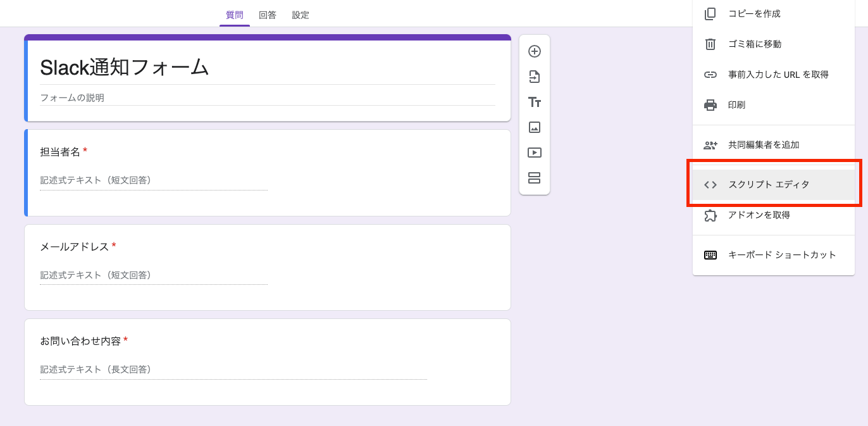Click the printer icon in menu

(710, 104)
